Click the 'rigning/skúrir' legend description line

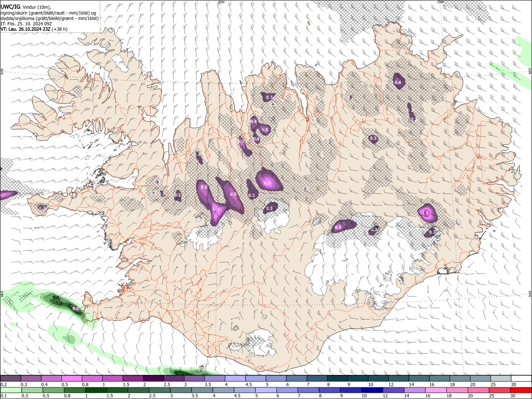[48, 13]
